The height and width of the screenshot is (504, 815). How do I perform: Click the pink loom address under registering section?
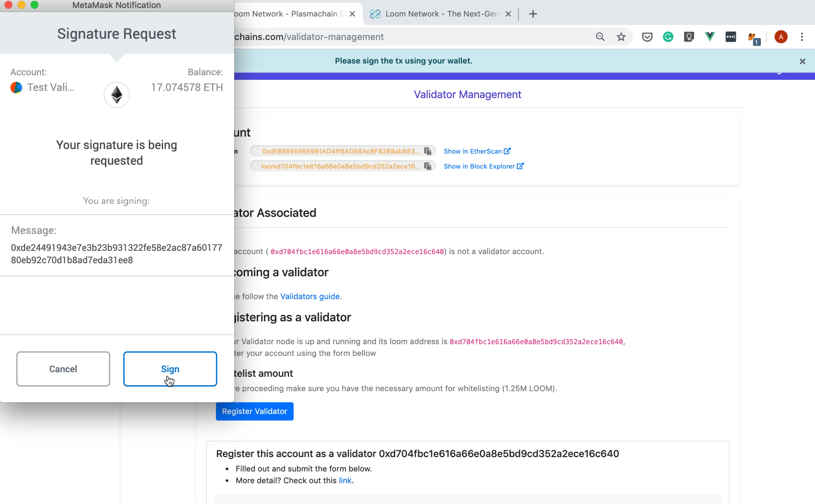pos(536,341)
